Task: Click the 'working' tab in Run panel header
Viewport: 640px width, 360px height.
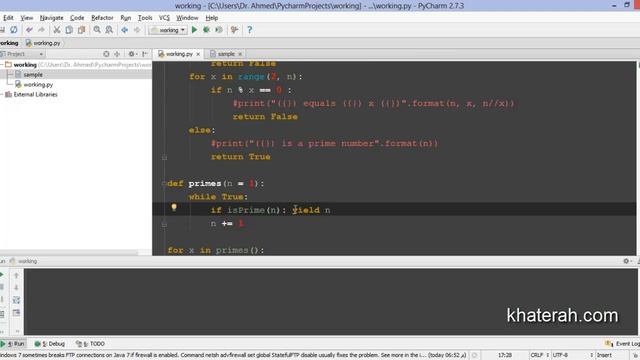Action: coord(24,261)
